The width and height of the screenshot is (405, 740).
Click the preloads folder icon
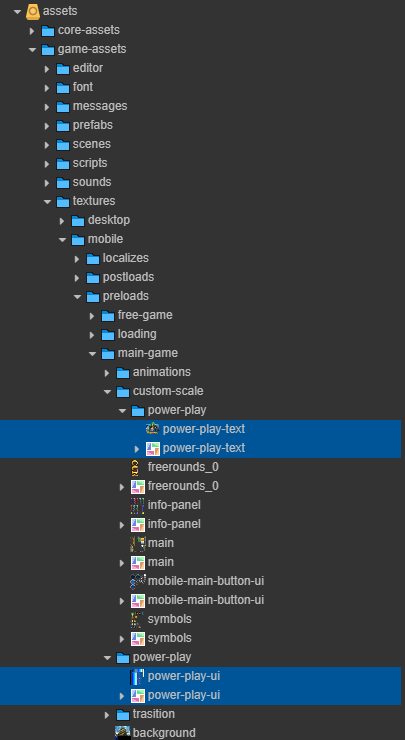[x=93, y=296]
